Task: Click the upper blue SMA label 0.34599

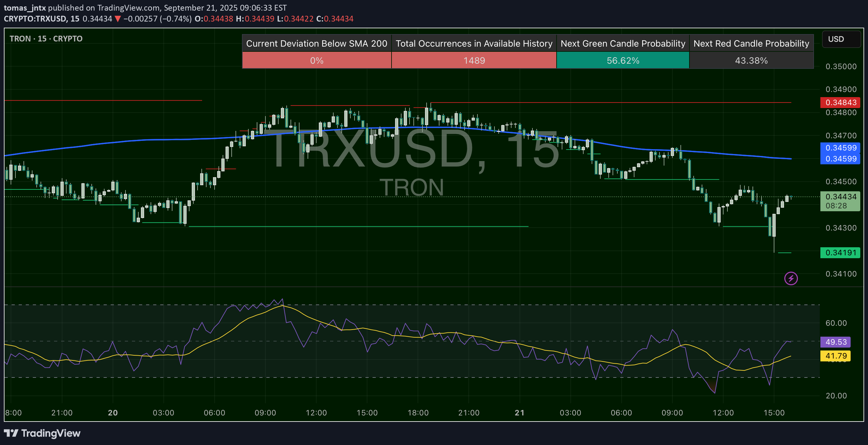Action: [840, 148]
